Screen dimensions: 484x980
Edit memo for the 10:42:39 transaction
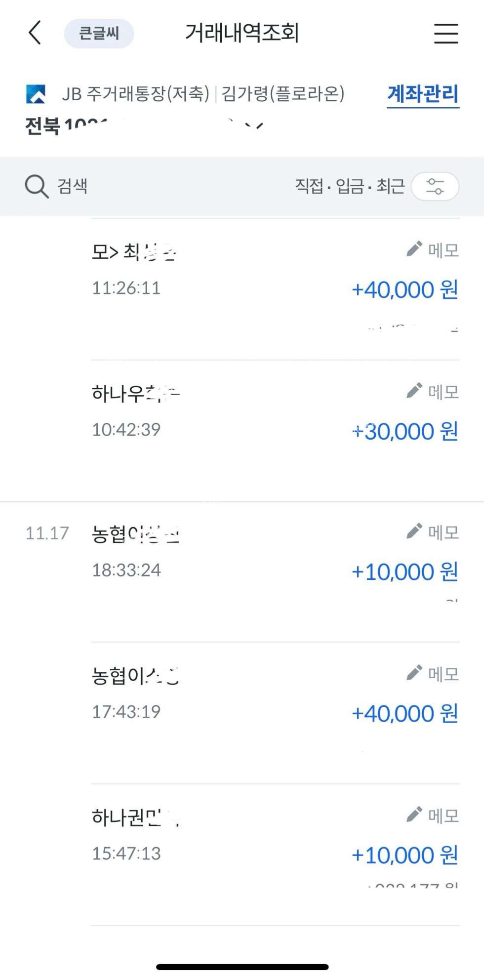pyautogui.click(x=433, y=392)
